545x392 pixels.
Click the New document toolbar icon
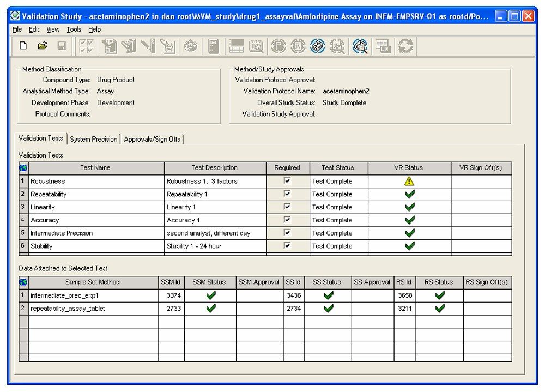click(23, 46)
